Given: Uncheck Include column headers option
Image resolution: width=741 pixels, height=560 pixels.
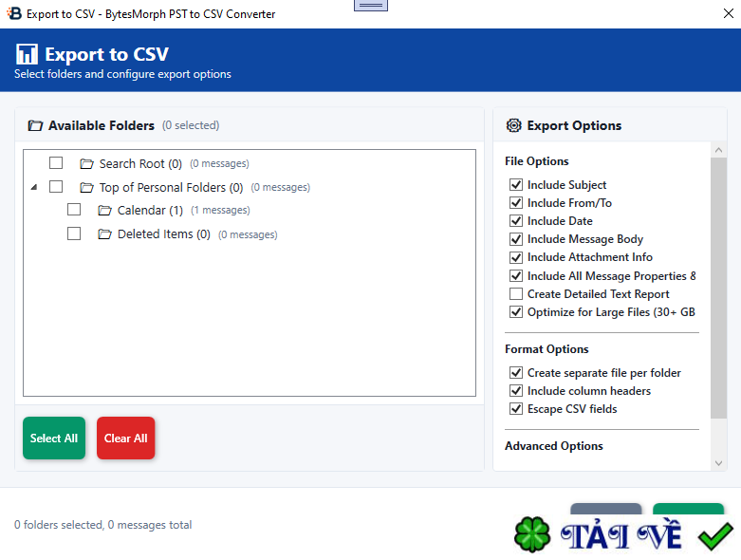Looking at the screenshot, I should [x=516, y=391].
